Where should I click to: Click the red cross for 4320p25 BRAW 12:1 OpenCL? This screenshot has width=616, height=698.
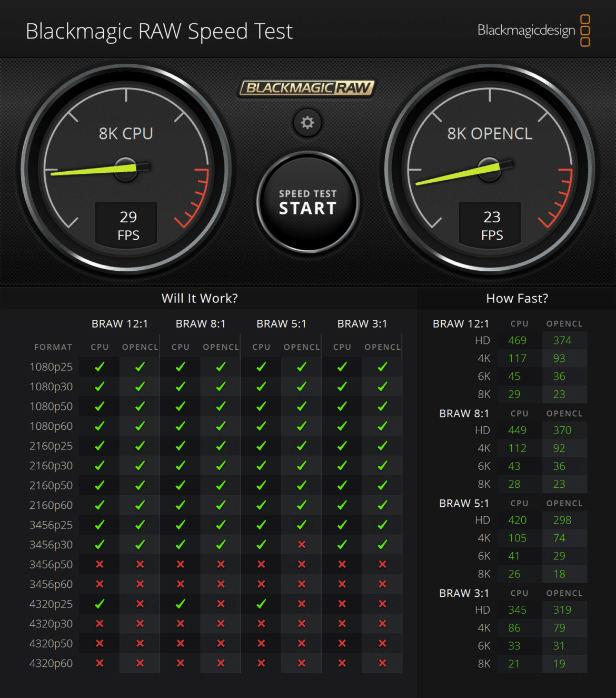coord(140,604)
